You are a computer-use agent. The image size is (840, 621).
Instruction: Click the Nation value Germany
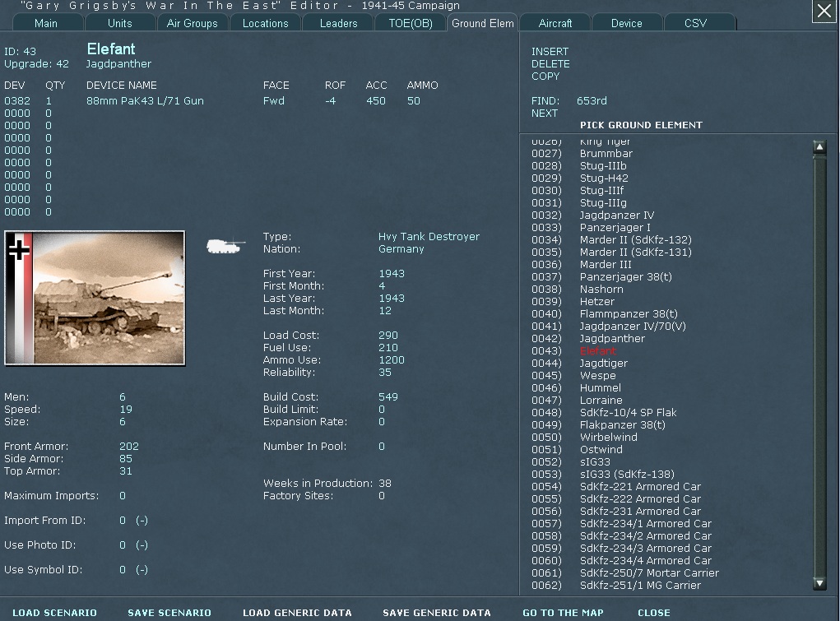click(x=401, y=249)
